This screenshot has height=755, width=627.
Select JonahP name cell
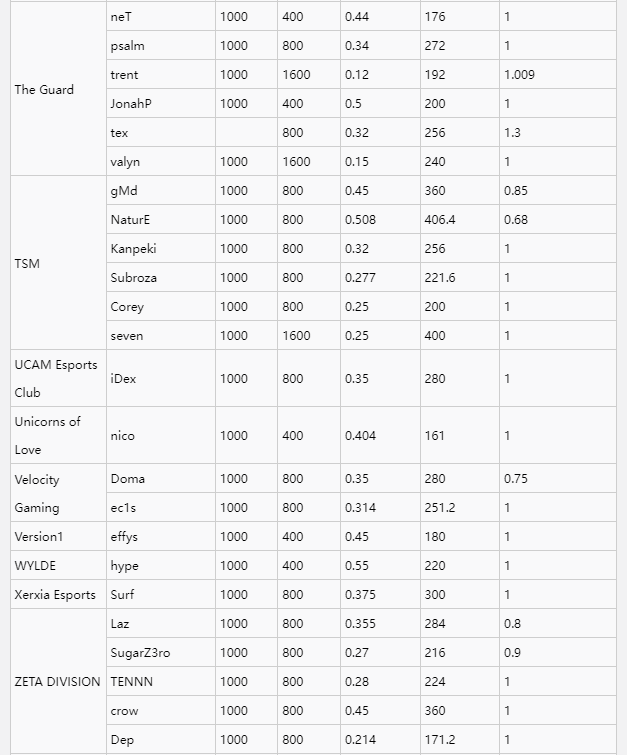coord(131,104)
